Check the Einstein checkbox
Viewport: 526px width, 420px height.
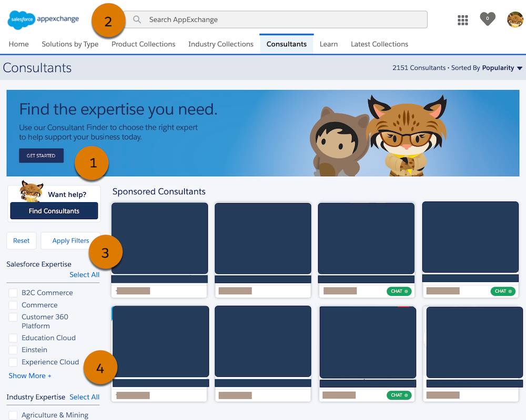pos(13,350)
